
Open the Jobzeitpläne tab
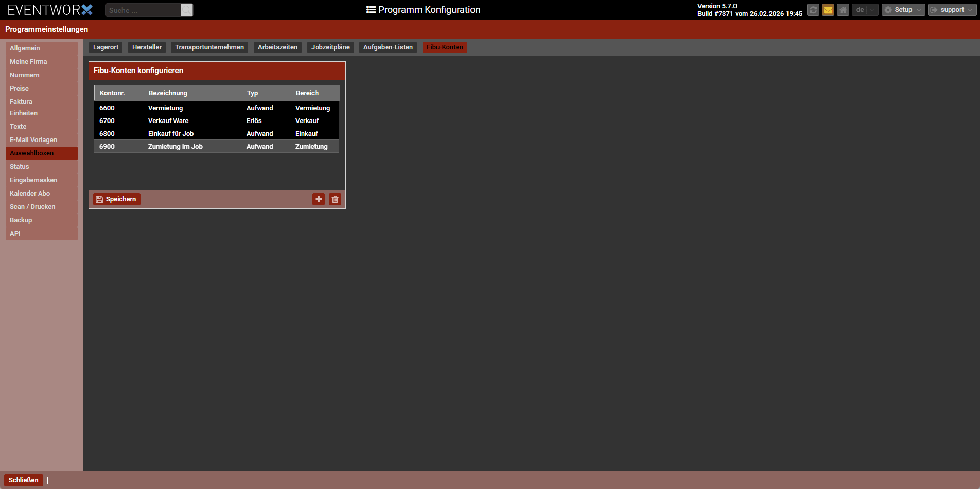(x=330, y=47)
